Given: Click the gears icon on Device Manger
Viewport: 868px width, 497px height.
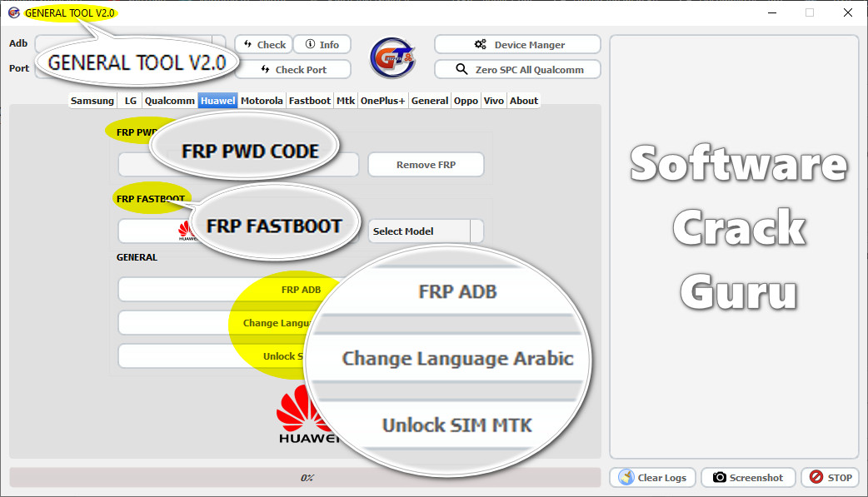Looking at the screenshot, I should click(480, 44).
